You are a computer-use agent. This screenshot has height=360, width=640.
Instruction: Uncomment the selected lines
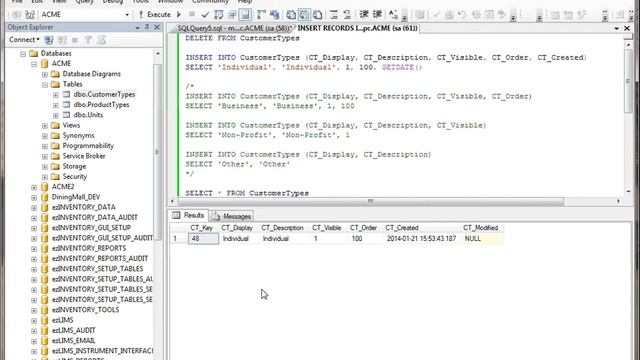[x=347, y=15]
